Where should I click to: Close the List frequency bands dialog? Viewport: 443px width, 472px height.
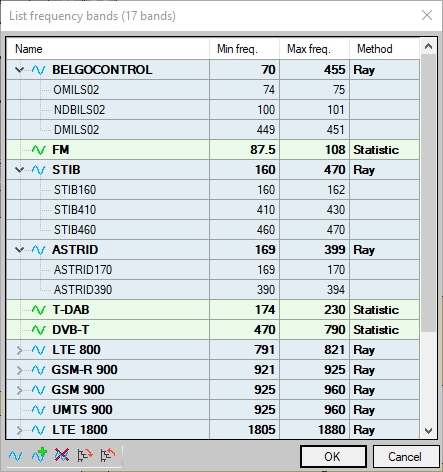coord(427,15)
